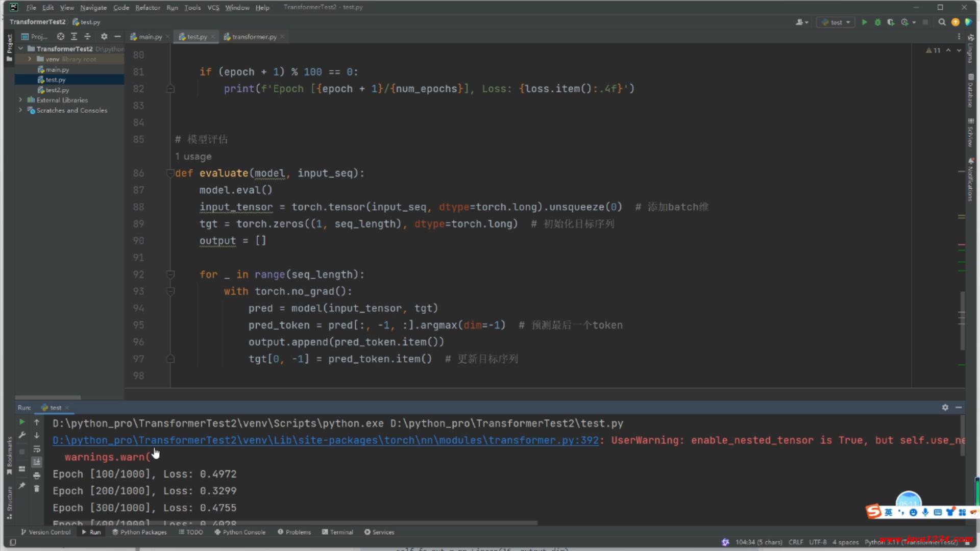Start debugging with the green bug icon
The width and height of the screenshot is (980, 551).
pyautogui.click(x=877, y=22)
